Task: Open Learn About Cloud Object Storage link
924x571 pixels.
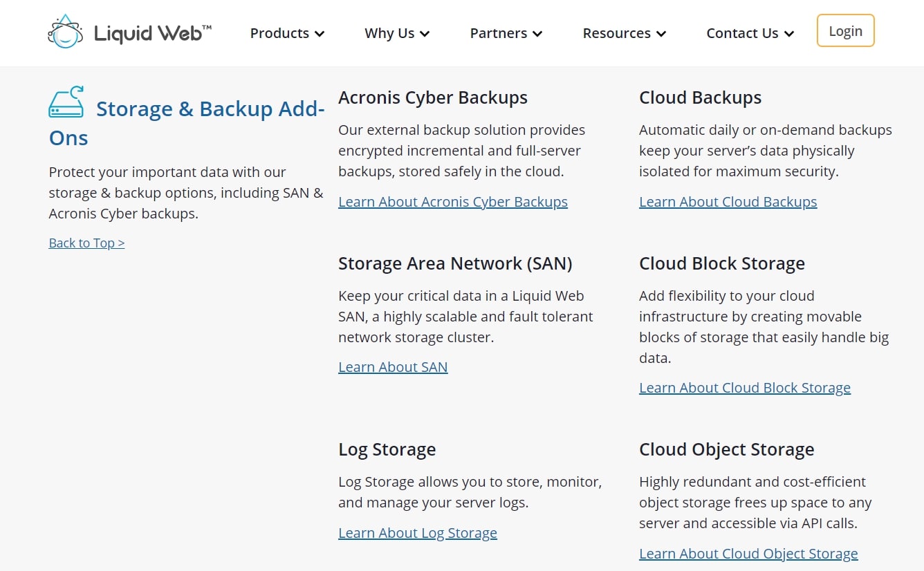Action: click(x=748, y=554)
